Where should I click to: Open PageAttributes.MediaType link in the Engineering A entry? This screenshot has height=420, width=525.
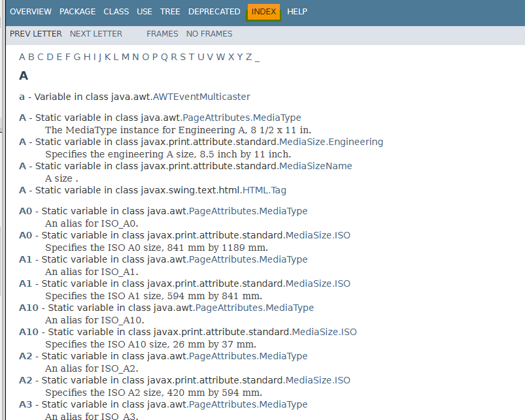[242, 118]
